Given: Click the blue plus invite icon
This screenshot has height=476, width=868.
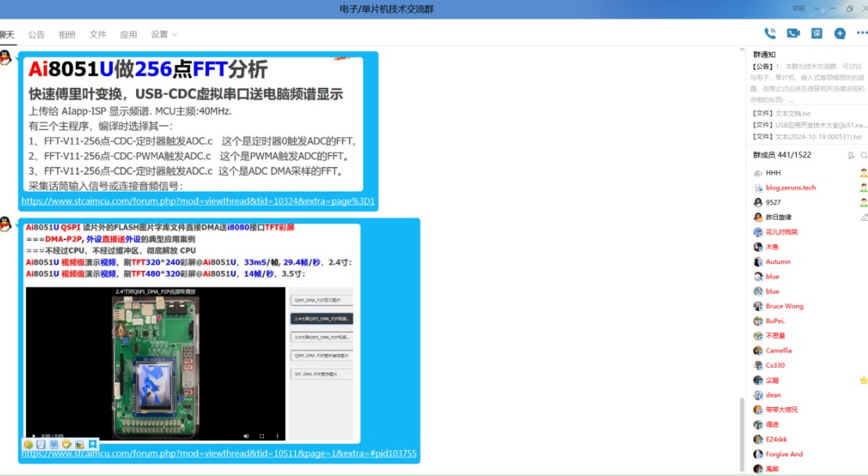Looking at the screenshot, I should tap(840, 33).
